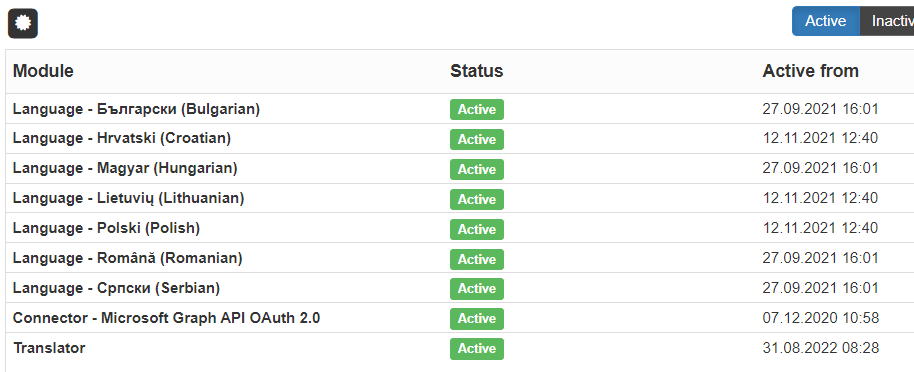The image size is (914, 372).
Task: Click the Module column header
Action: pos(43,71)
